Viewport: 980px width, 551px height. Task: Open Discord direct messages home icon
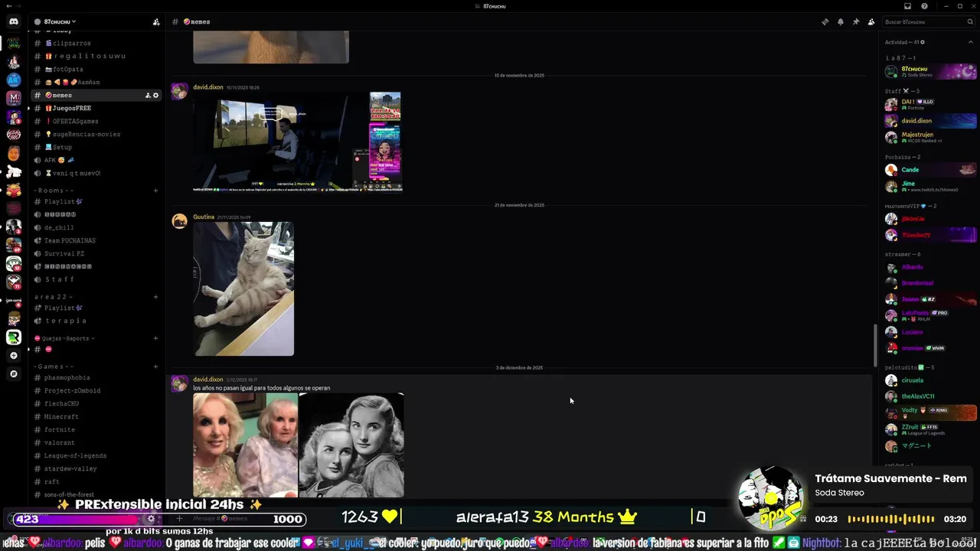coord(14,21)
